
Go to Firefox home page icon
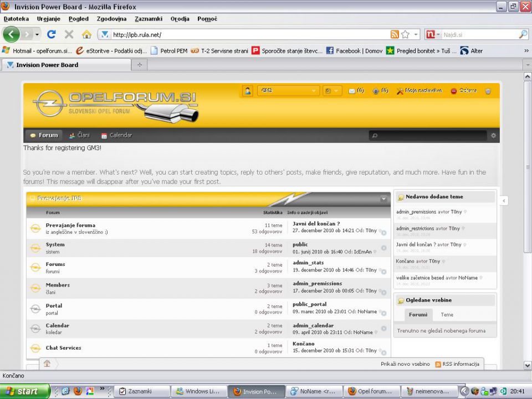tap(86, 34)
